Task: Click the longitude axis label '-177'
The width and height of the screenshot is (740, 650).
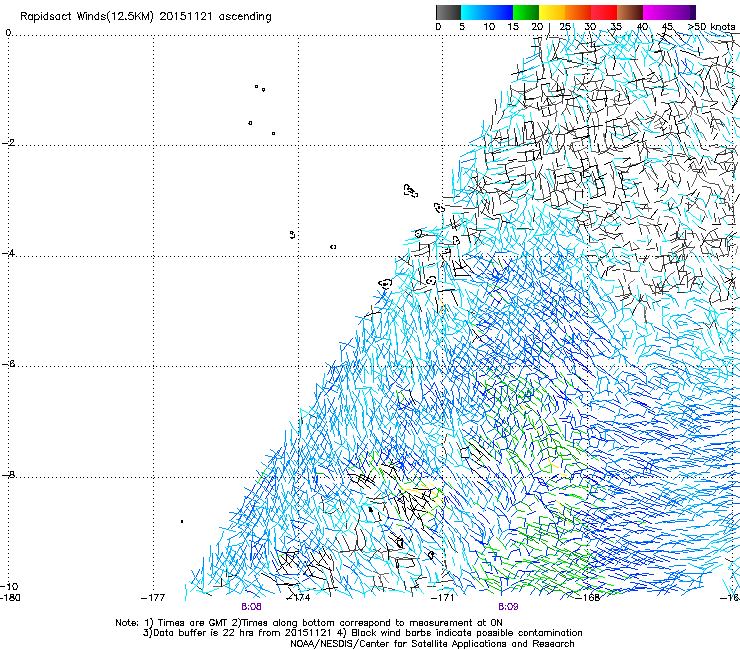Action: [x=153, y=598]
